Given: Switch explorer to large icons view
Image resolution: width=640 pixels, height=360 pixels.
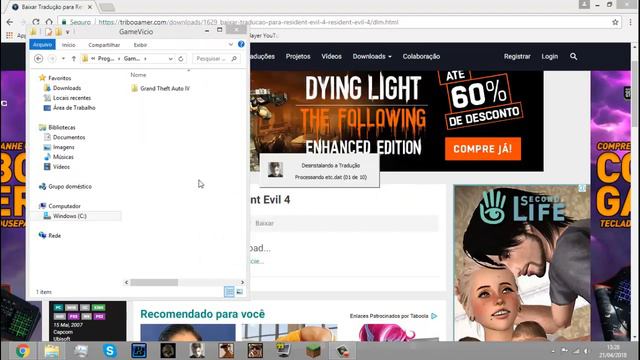Looking at the screenshot, I should coord(240,291).
